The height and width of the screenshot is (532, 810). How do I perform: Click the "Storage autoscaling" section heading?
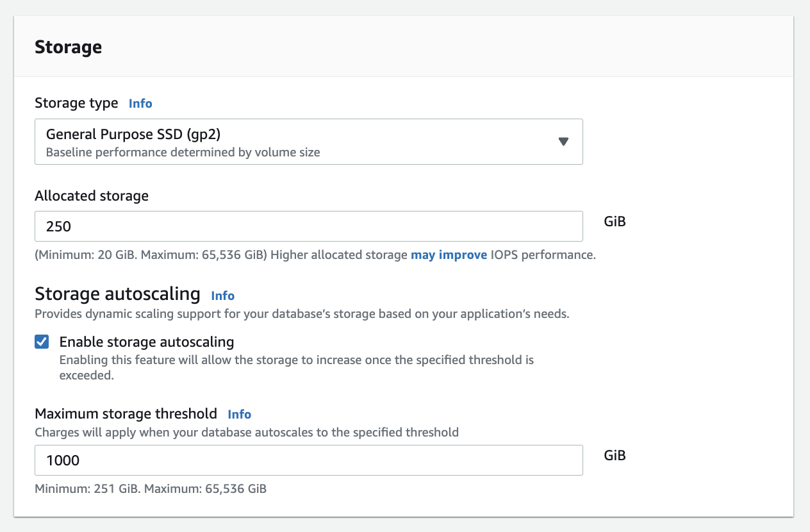point(117,294)
